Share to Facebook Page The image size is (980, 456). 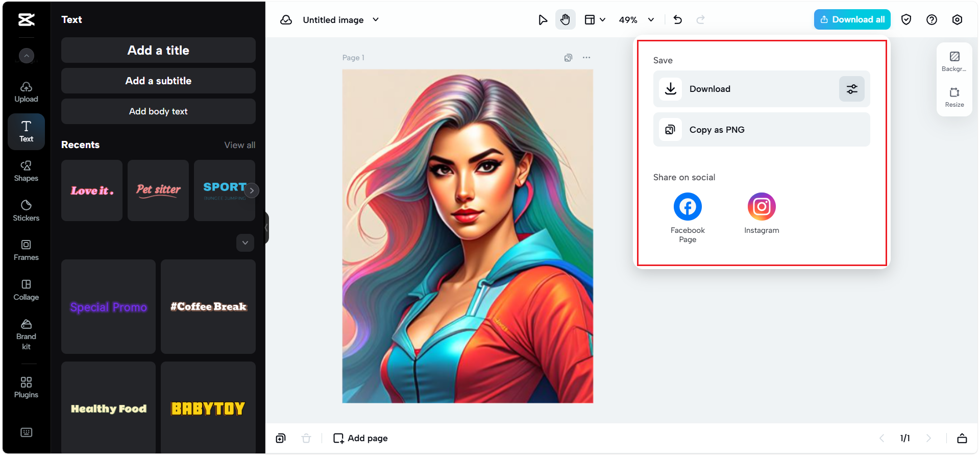(688, 218)
